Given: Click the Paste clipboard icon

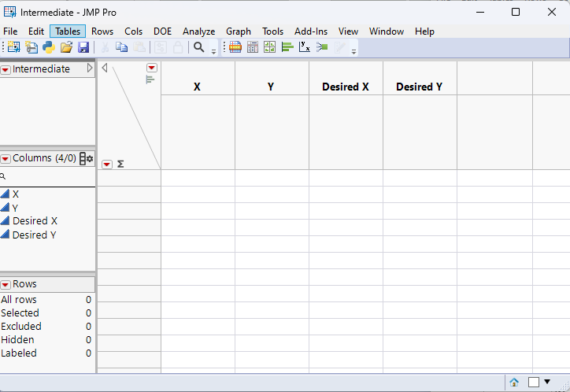Looking at the screenshot, I should (139, 47).
